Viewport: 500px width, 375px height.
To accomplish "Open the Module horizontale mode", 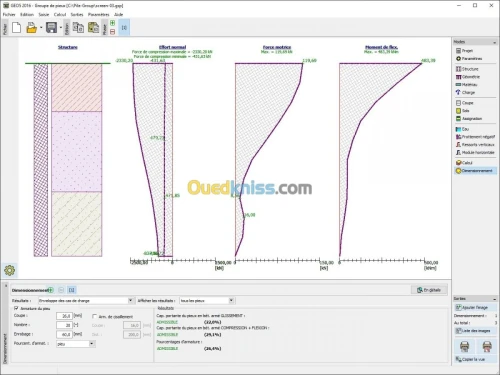I will (475, 152).
